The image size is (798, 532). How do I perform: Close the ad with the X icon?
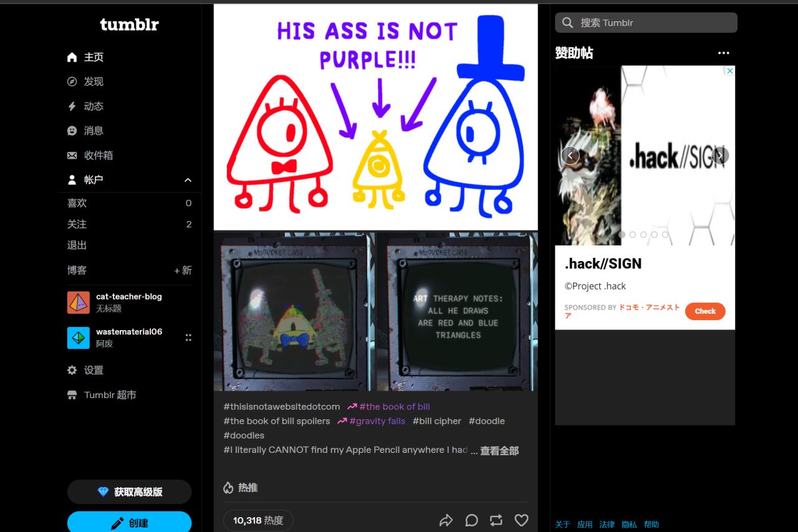coord(729,71)
